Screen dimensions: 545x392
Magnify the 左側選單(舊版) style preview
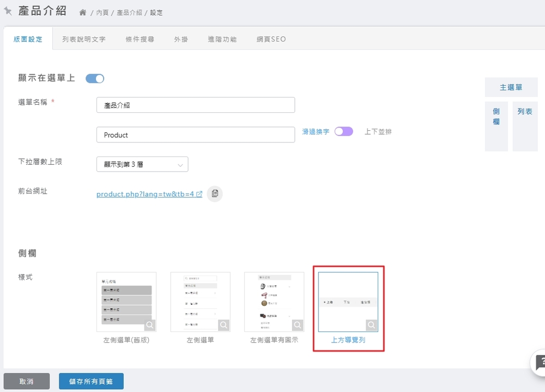point(150,325)
